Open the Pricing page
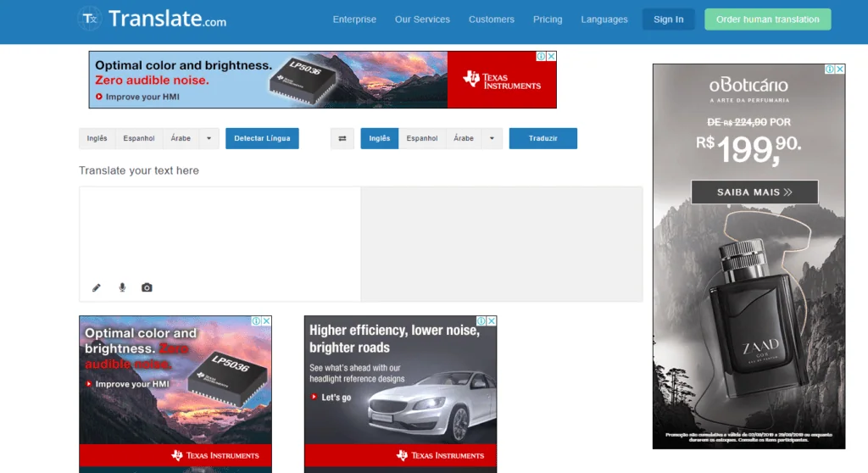Screen dimensions: 868x473 point(548,19)
